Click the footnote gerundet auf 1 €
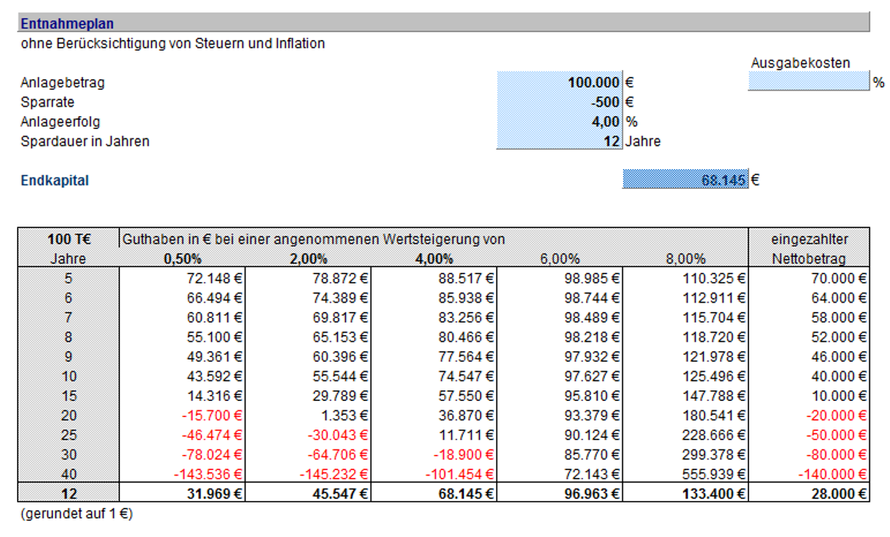 76,514
